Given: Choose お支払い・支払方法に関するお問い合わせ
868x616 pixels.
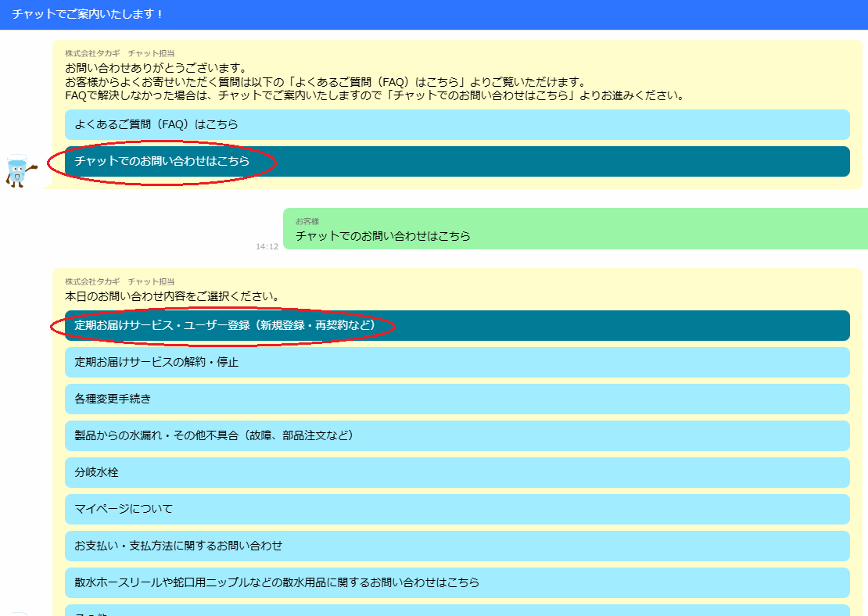Looking at the screenshot, I should (457, 546).
